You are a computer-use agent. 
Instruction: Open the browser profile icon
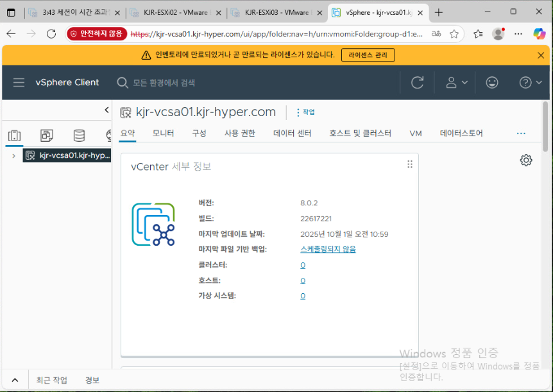coord(498,34)
